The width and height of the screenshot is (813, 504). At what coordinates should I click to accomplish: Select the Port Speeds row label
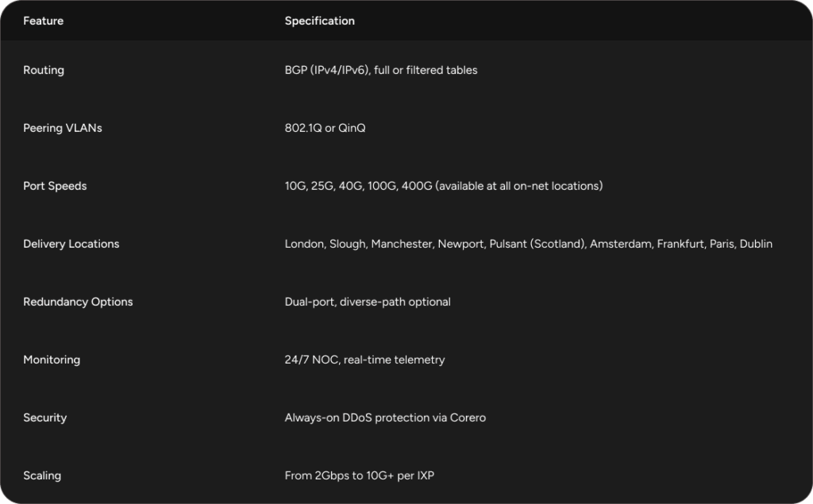pos(55,186)
